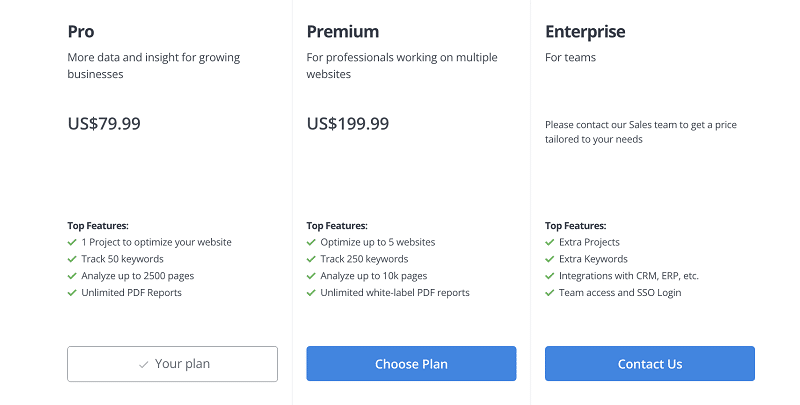Click checkmark next to 'Unlimited white-label PDF reports'

tap(311, 293)
